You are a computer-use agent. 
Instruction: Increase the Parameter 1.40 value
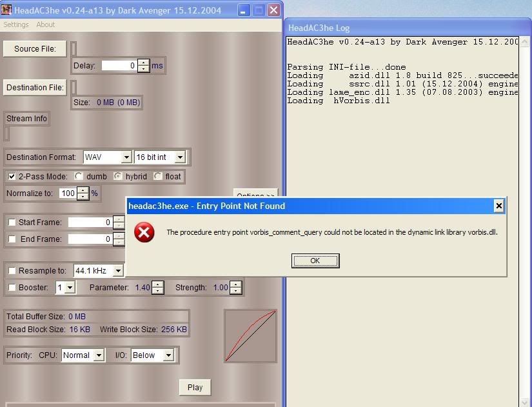pyautogui.click(x=158, y=284)
